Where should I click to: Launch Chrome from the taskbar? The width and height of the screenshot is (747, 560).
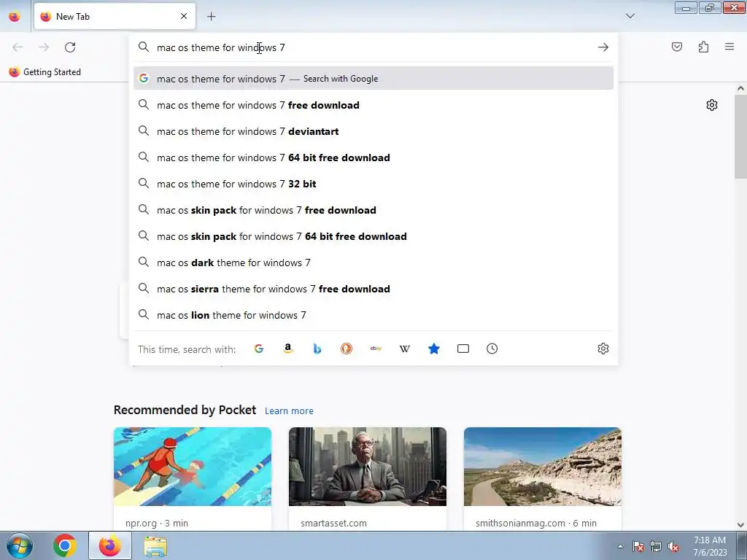point(65,545)
